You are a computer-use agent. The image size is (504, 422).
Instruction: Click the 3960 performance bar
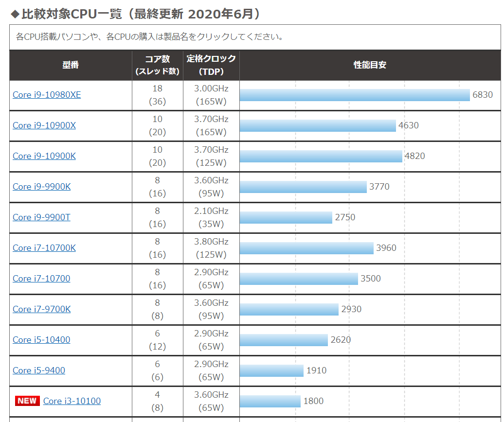(x=306, y=248)
